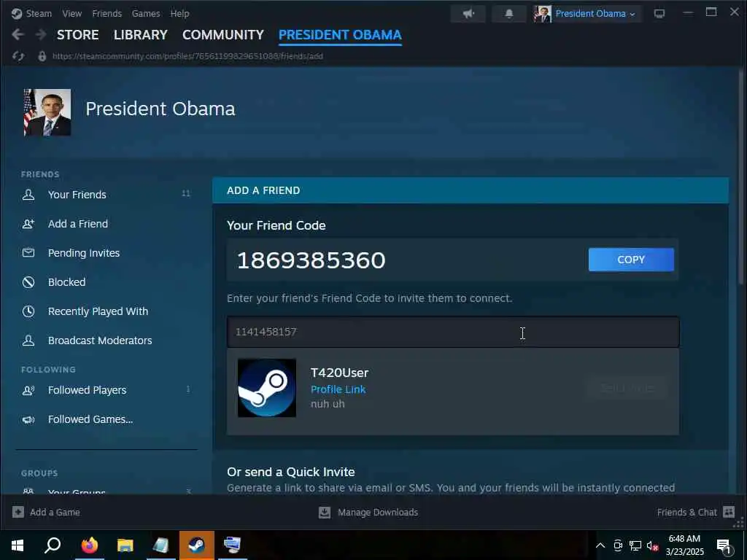This screenshot has height=560, width=747.
Task: Open T420User's Profile Link
Action: (338, 389)
